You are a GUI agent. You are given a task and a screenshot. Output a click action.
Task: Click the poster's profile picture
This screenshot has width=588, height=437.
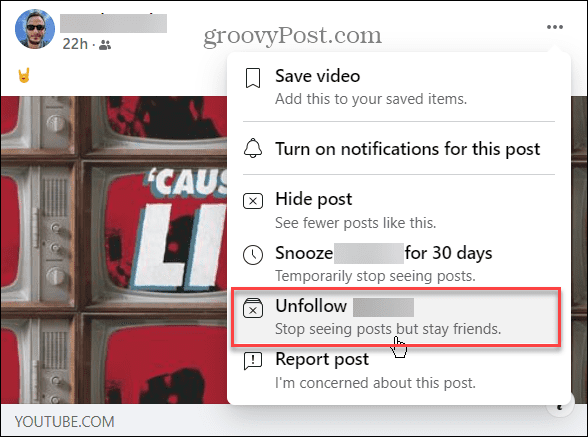35,29
